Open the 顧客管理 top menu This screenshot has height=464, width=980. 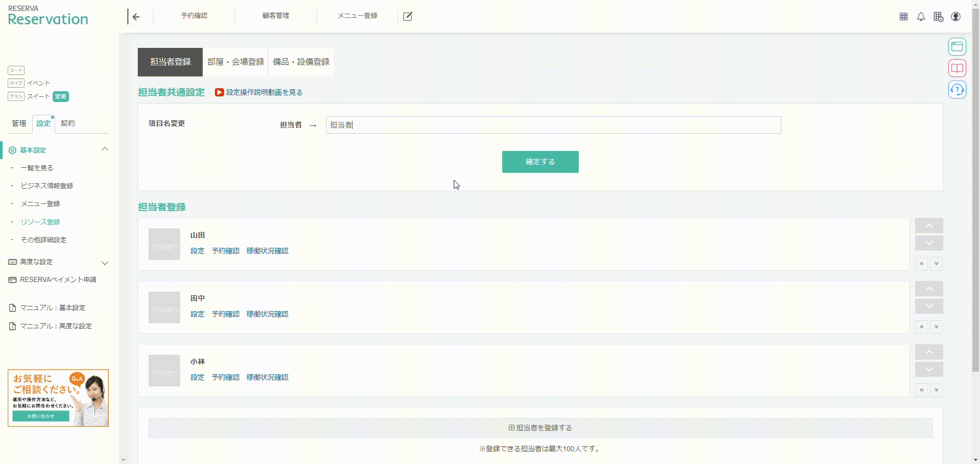276,16
